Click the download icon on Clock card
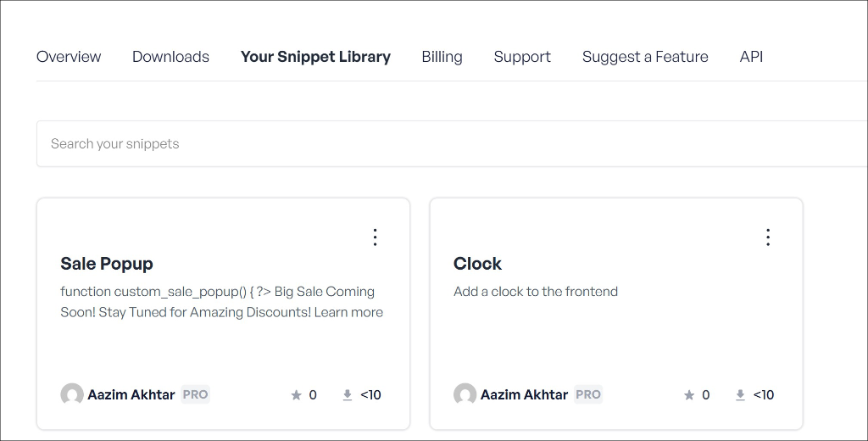This screenshot has width=868, height=441. click(x=740, y=395)
